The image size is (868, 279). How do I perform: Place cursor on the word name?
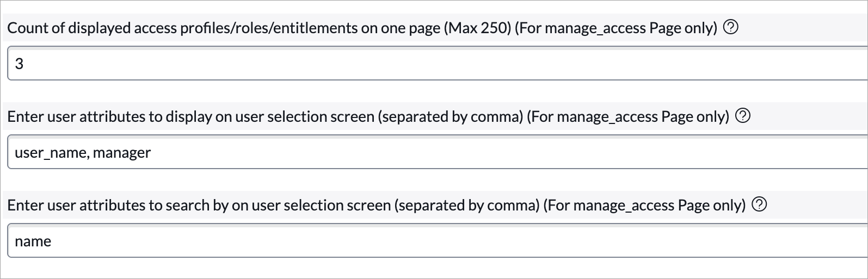pyautogui.click(x=33, y=241)
